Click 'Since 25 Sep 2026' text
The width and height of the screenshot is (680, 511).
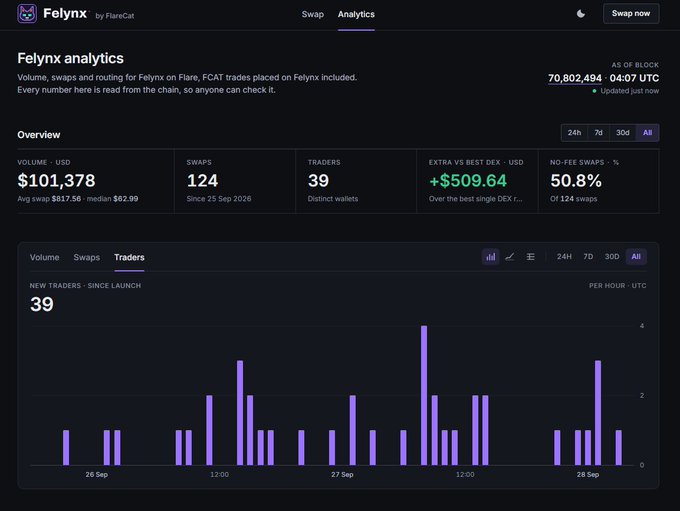tap(219, 199)
